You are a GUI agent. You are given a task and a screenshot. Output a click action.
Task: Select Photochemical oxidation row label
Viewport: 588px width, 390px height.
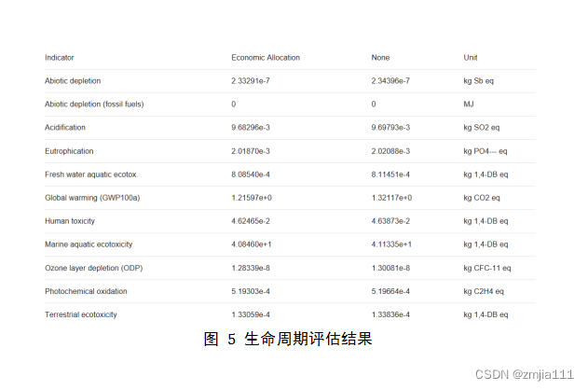coord(86,291)
